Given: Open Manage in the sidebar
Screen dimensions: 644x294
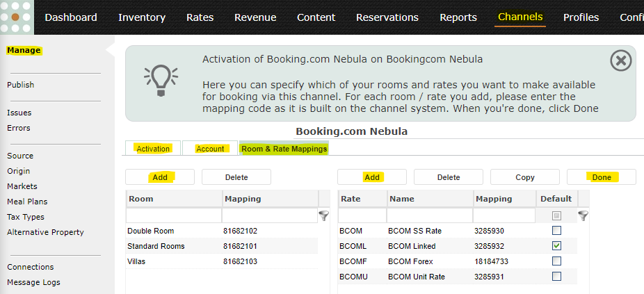Looking at the screenshot, I should tap(24, 50).
